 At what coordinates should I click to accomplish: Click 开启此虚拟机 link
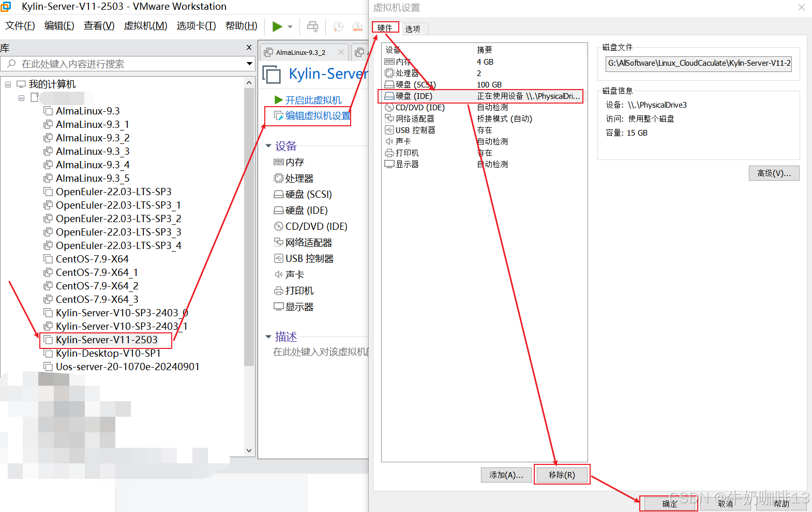(x=313, y=100)
